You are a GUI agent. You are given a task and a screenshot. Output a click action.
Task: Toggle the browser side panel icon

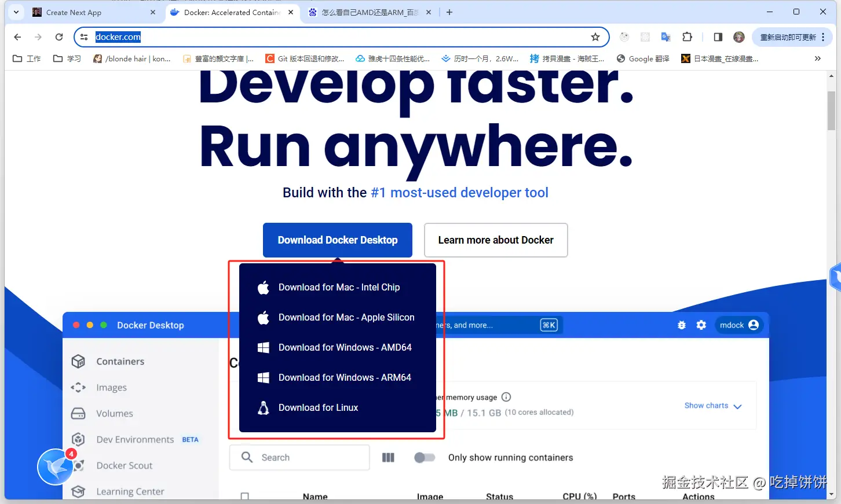tap(718, 37)
